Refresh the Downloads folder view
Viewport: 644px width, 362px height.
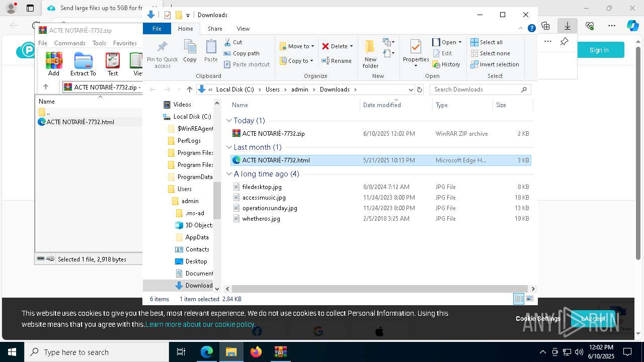click(420, 89)
